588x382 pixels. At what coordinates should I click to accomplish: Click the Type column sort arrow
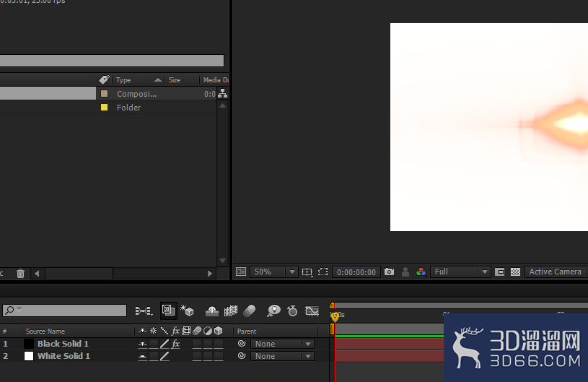pos(158,80)
